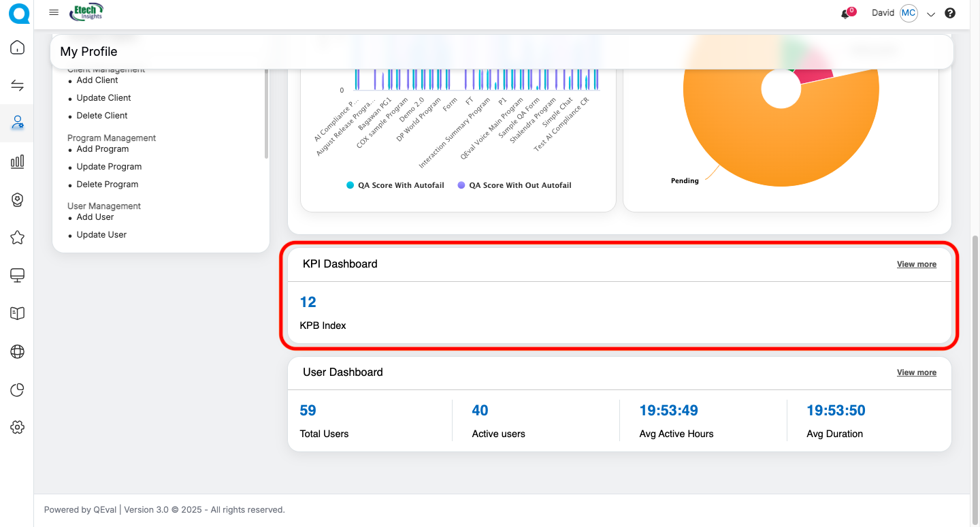Open the bar chart reports icon

(18, 161)
